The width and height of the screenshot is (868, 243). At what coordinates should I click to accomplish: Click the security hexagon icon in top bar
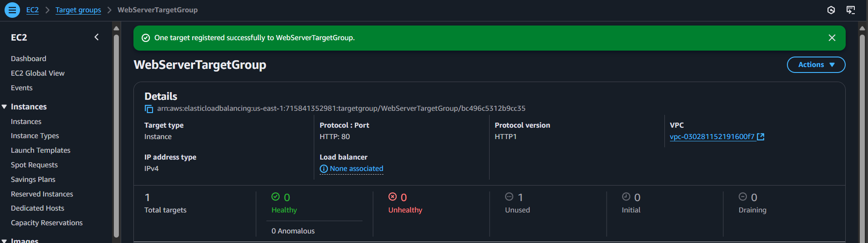pyautogui.click(x=831, y=10)
